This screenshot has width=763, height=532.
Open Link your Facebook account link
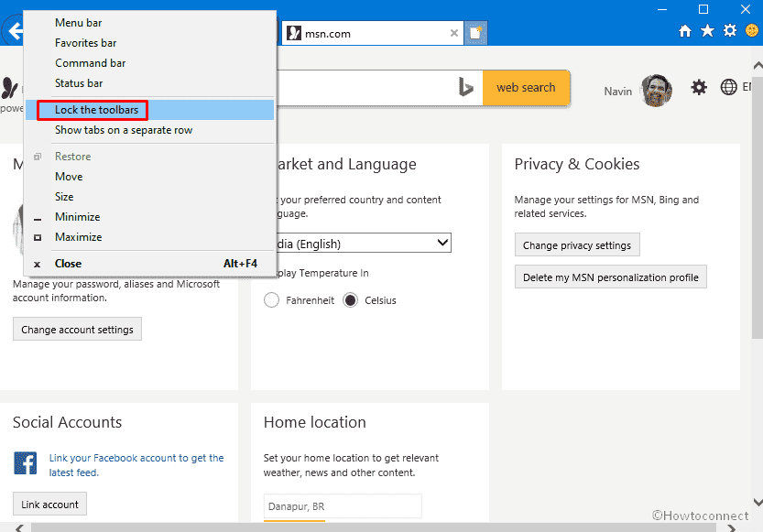point(136,465)
